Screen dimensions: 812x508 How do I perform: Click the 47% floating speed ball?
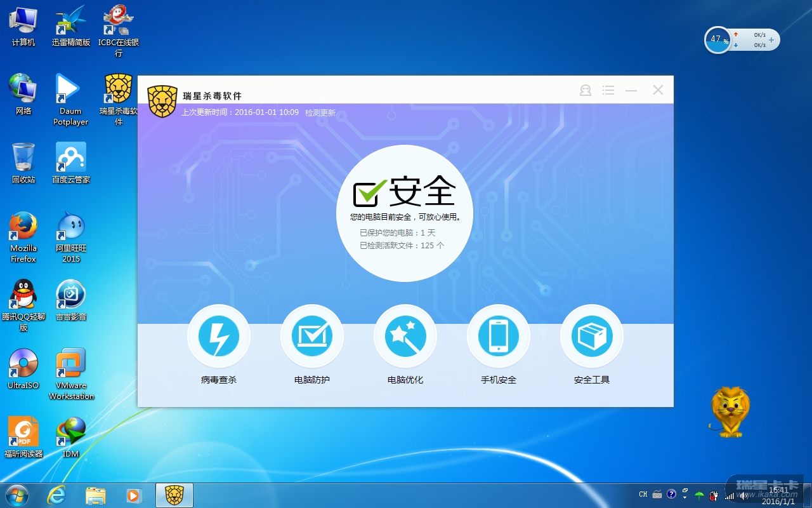[717, 40]
